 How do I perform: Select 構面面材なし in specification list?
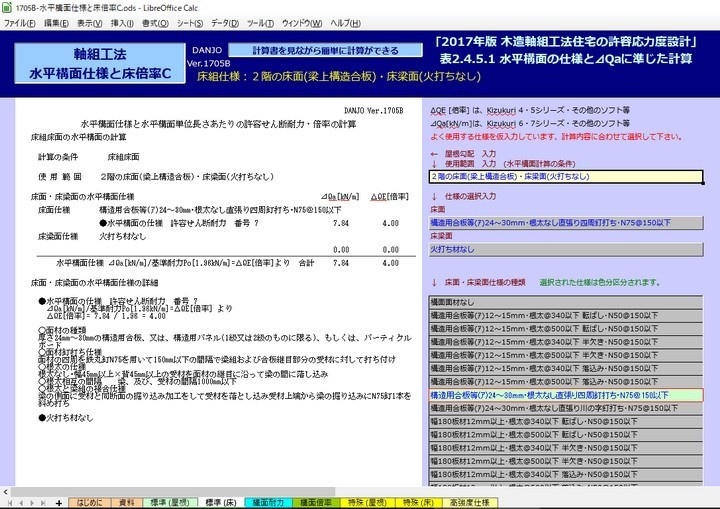566,302
